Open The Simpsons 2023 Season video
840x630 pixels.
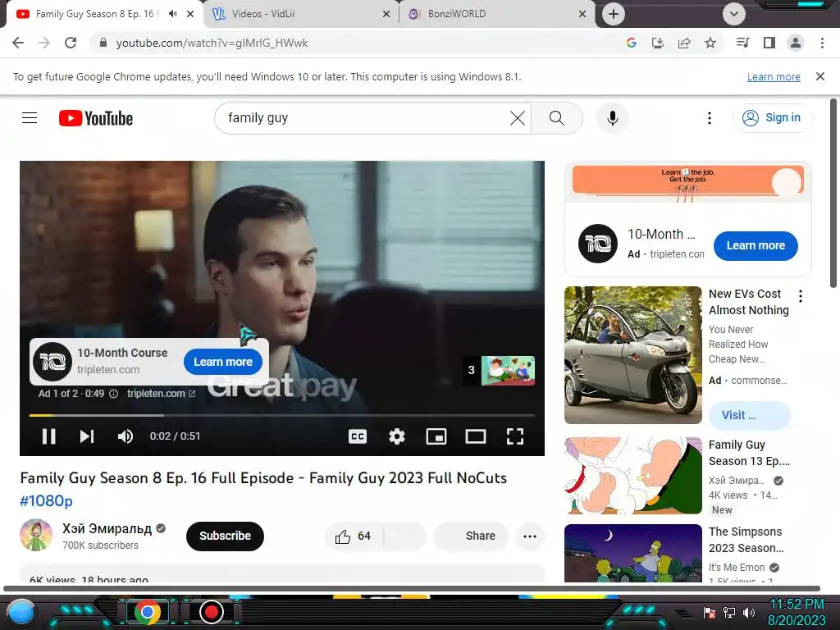pos(632,554)
